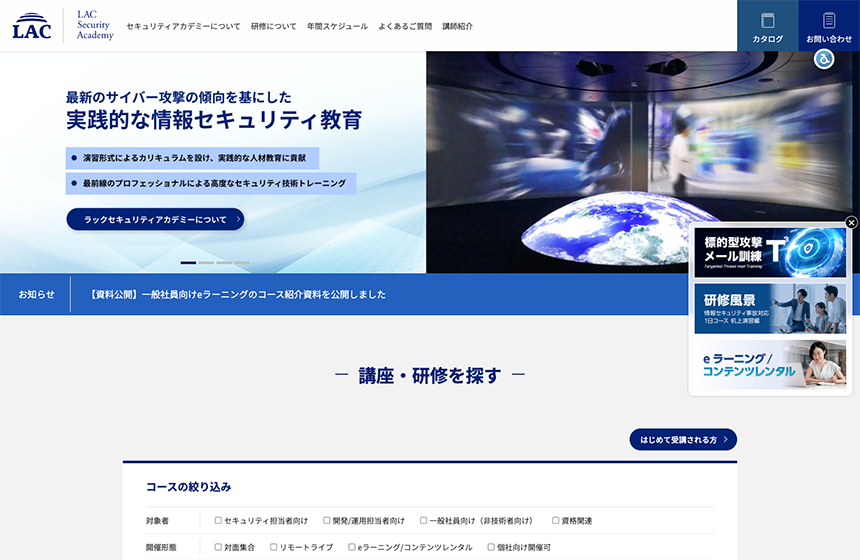Click the コースの絞り込み heading

pos(189,487)
